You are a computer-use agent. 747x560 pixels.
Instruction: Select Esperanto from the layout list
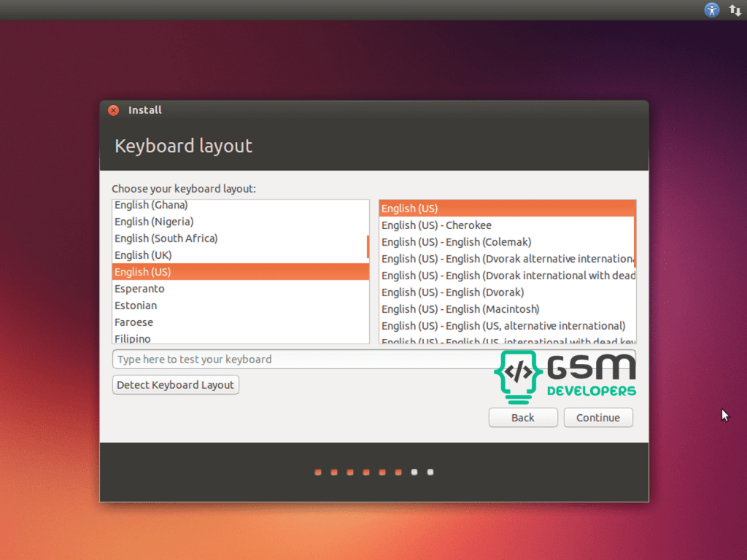[x=139, y=289]
